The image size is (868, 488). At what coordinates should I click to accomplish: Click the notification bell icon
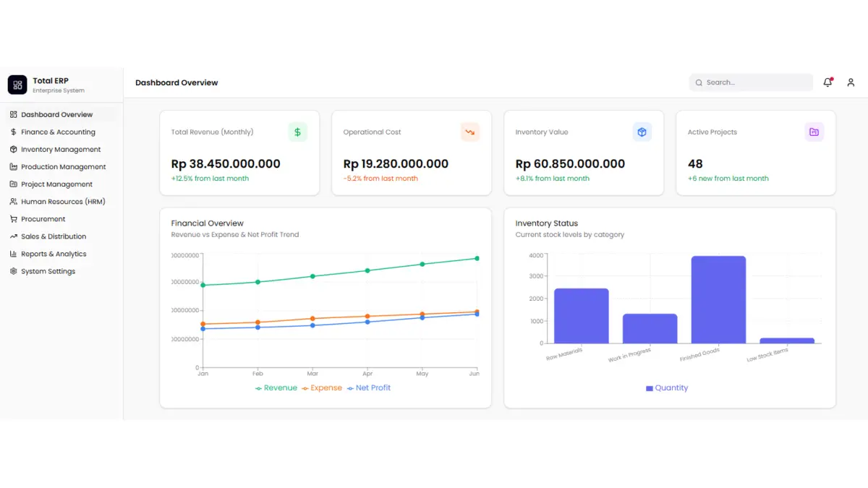[827, 82]
